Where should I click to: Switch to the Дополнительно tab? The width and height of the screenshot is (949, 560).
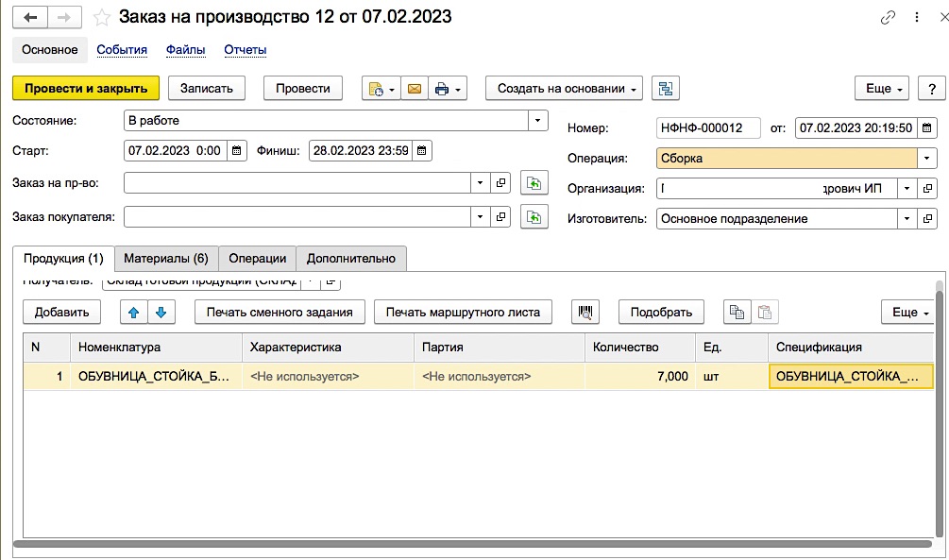(x=351, y=259)
